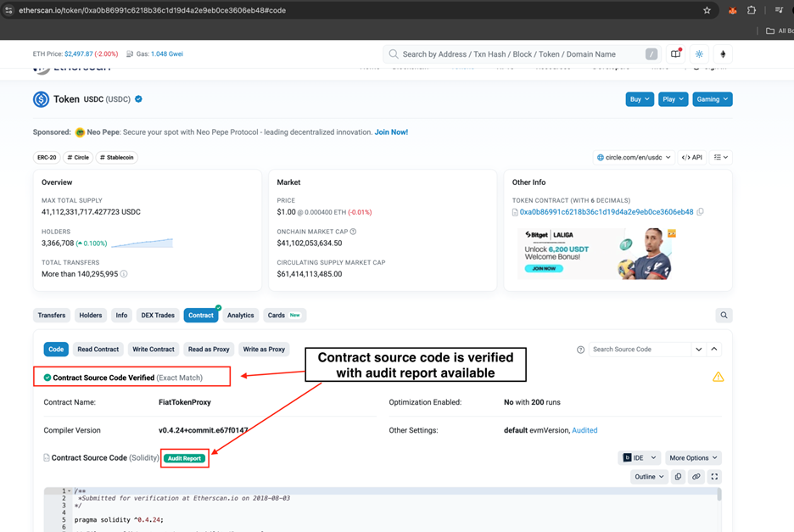Focus the main address search field

[x=522, y=54]
